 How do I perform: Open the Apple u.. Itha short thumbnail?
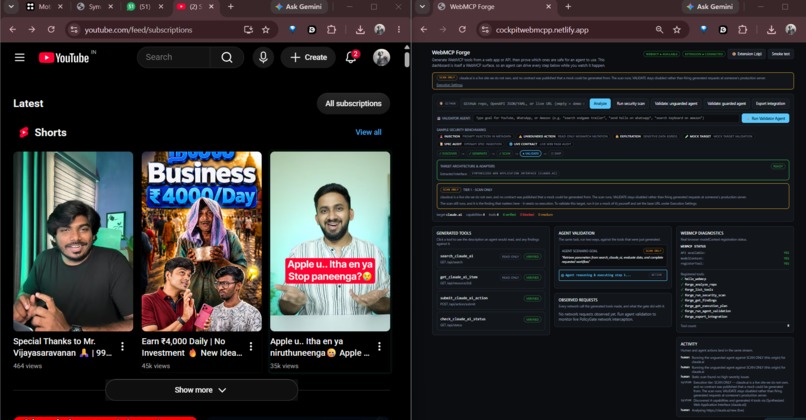point(330,241)
